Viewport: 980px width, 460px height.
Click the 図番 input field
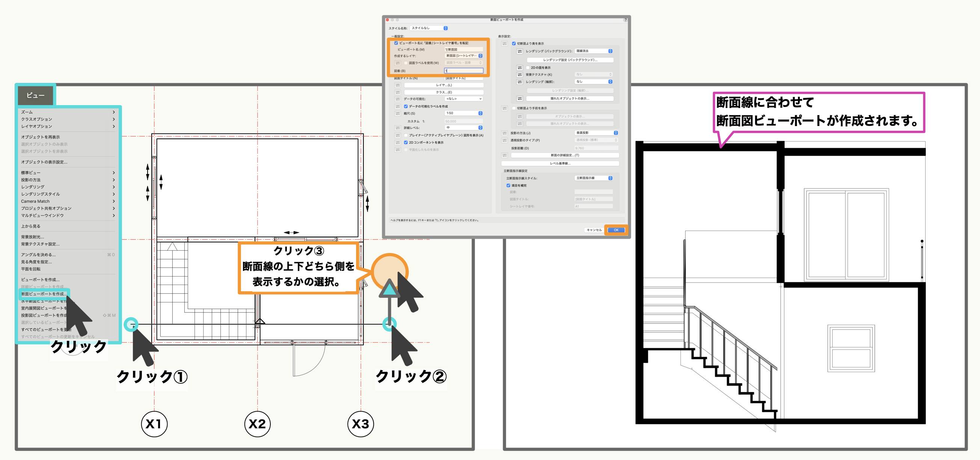(464, 71)
